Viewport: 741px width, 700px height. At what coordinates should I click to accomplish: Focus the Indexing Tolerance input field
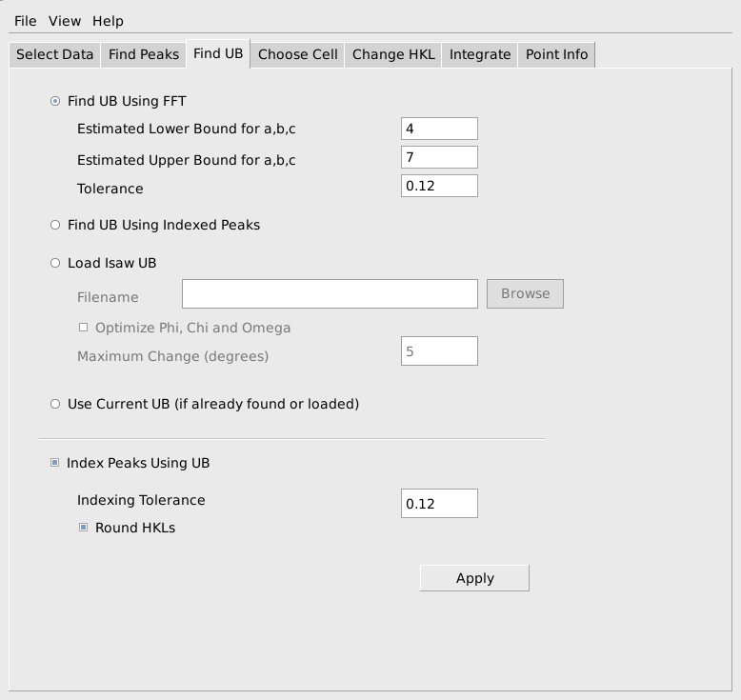pyautogui.click(x=439, y=504)
